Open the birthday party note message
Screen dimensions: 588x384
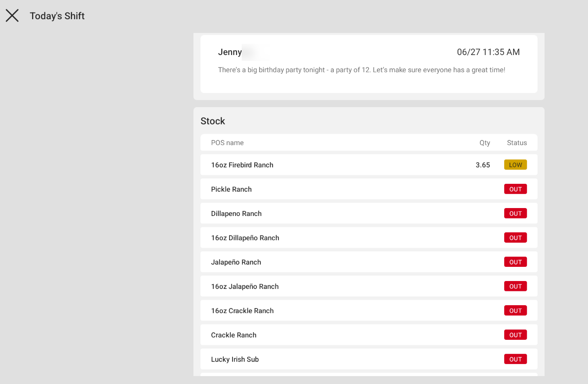pyautogui.click(x=362, y=70)
